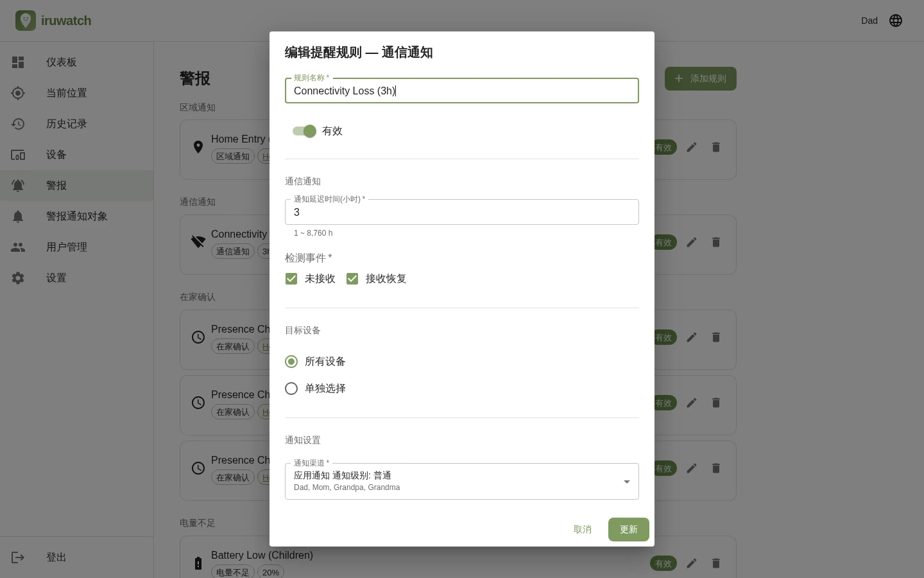
Task: Edit the Battery Low (Children) rule
Action: click(691, 563)
